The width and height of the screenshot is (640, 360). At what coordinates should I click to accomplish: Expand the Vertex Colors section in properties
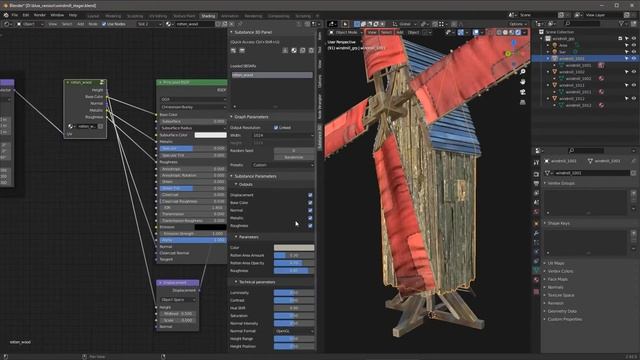tap(560, 271)
